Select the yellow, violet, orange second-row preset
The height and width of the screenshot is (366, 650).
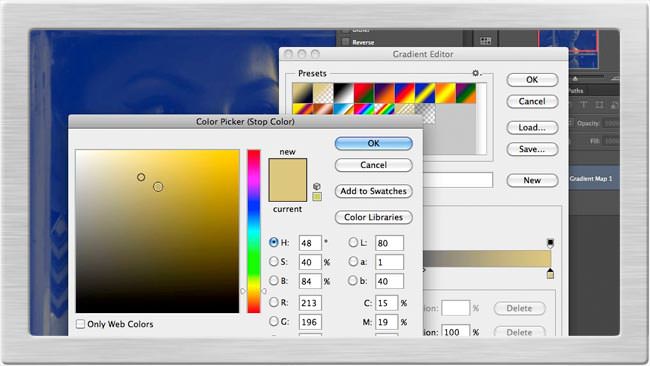303,109
